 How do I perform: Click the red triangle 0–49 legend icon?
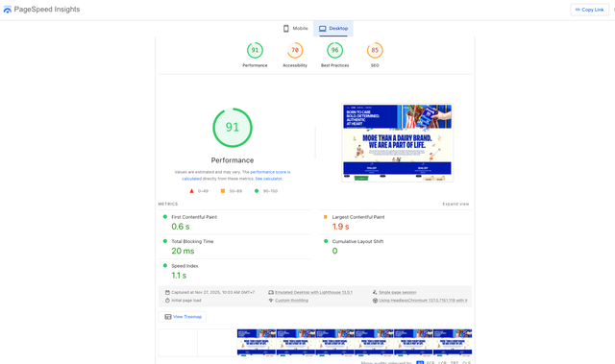coord(191,191)
